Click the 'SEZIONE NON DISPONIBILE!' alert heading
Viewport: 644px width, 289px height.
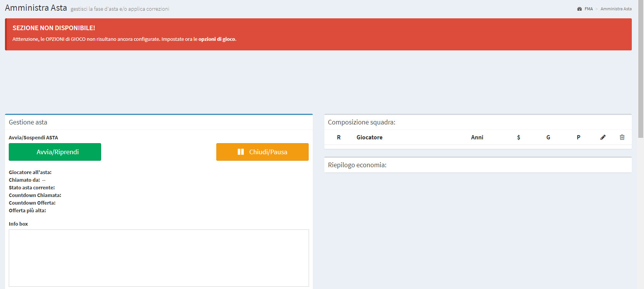[54, 28]
